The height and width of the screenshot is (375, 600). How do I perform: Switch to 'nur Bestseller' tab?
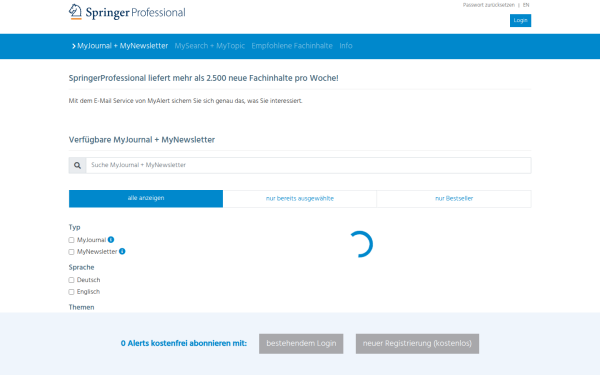tap(454, 199)
